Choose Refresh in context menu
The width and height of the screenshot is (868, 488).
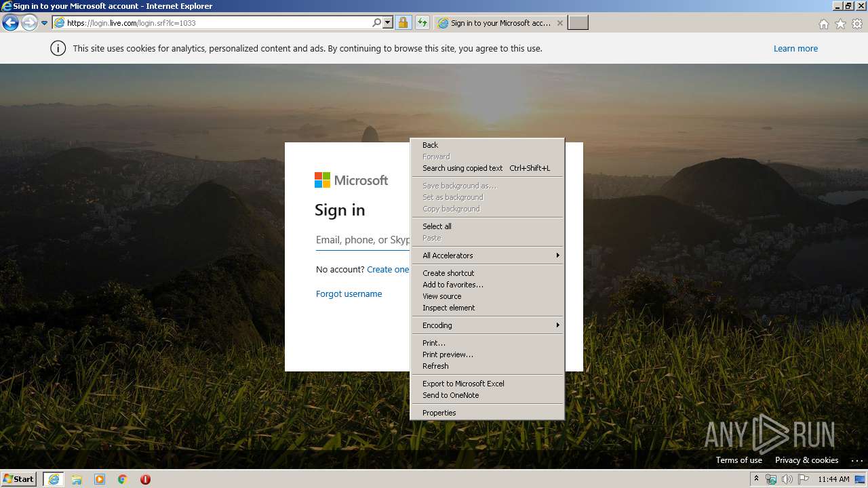[488, 366]
